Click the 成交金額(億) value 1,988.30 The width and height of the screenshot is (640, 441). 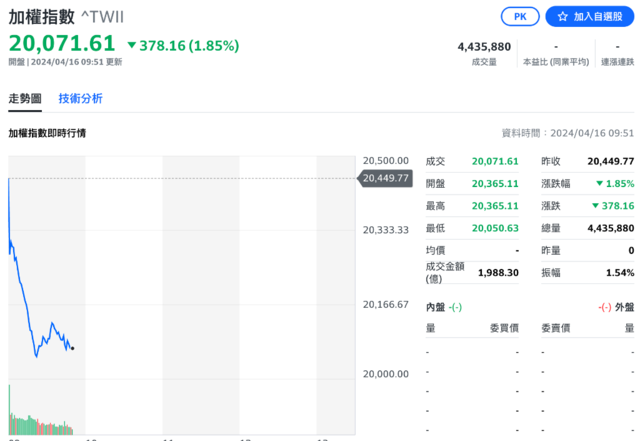point(499,272)
